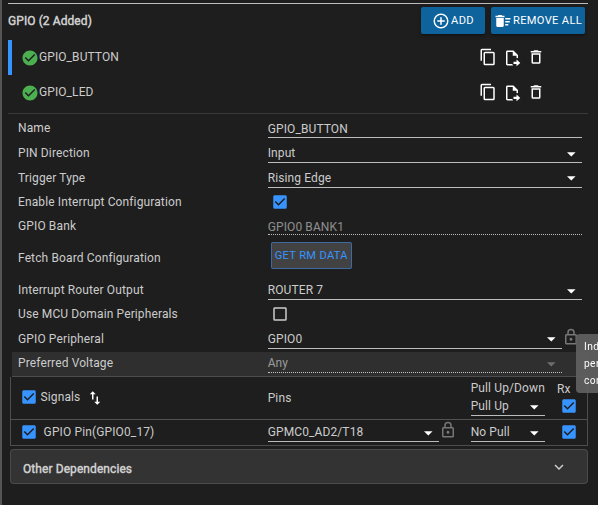Screen dimensions: 598x505
Task: Click GET RM DATA button
Action: coord(311,256)
